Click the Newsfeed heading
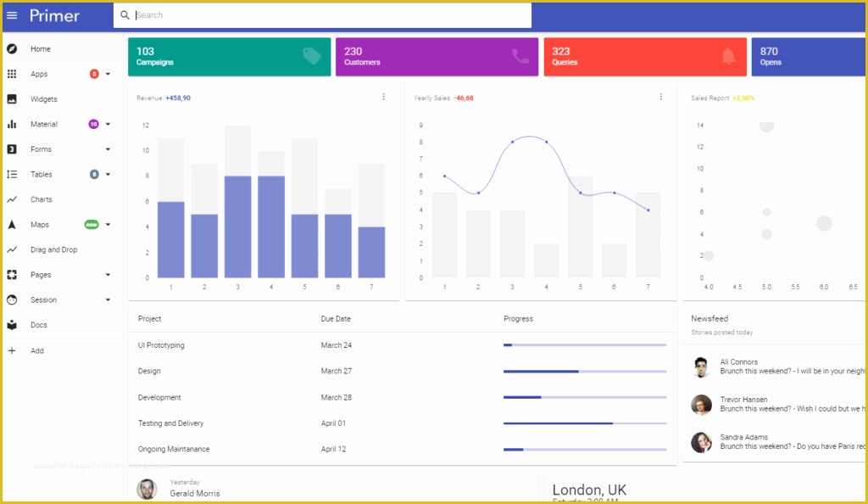868x504 pixels. point(709,318)
